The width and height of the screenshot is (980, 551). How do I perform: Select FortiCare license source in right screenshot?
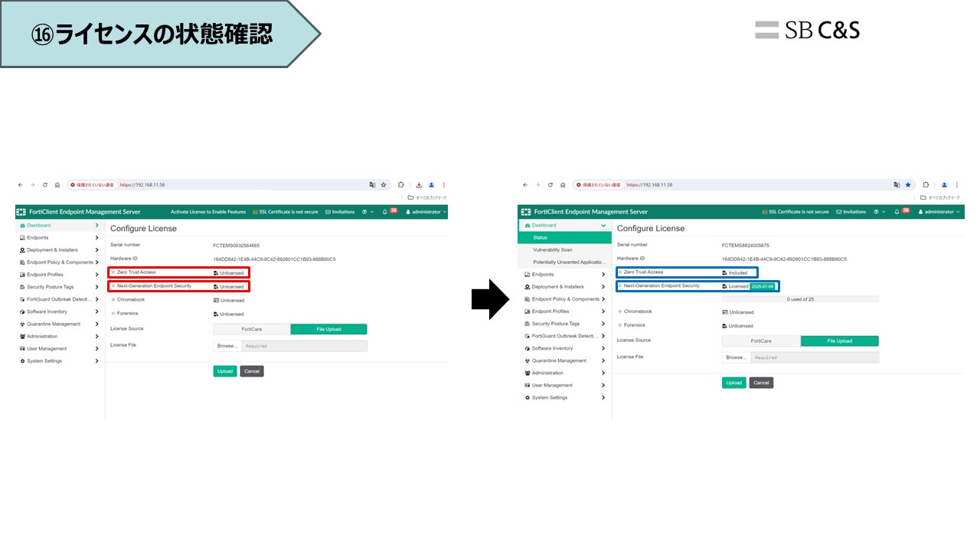click(x=761, y=341)
